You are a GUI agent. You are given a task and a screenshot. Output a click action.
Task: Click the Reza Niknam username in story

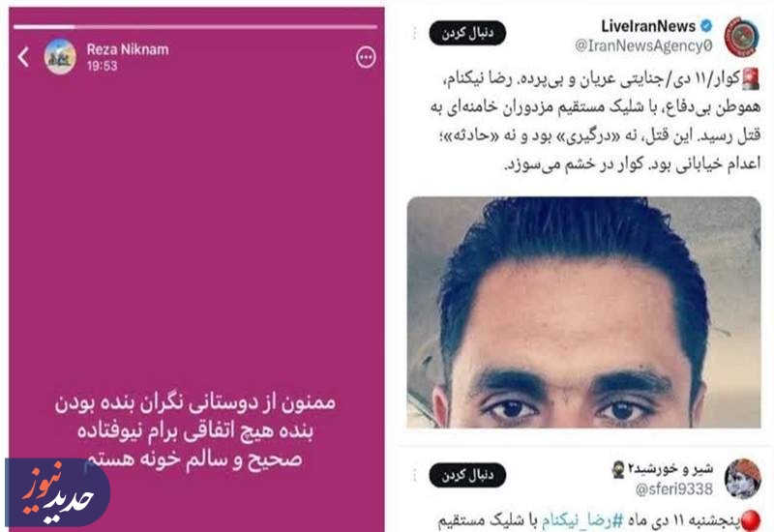[x=128, y=49]
